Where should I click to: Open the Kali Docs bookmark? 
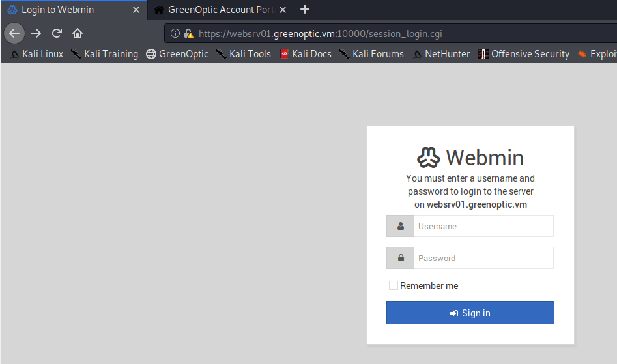coord(306,54)
